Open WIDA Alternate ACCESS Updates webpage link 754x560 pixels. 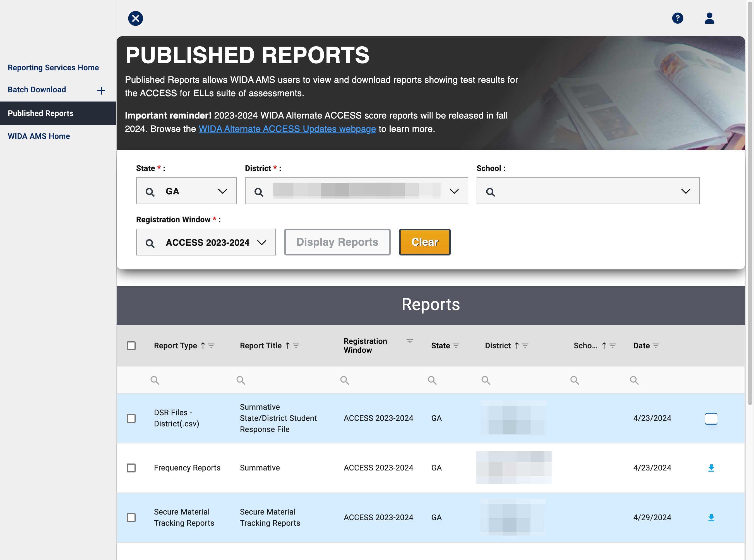pyautogui.click(x=287, y=129)
